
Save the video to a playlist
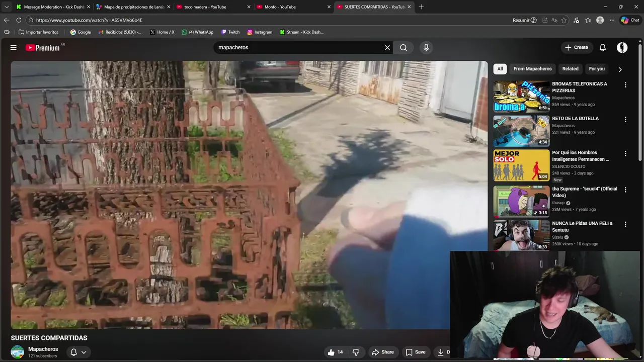(416, 352)
